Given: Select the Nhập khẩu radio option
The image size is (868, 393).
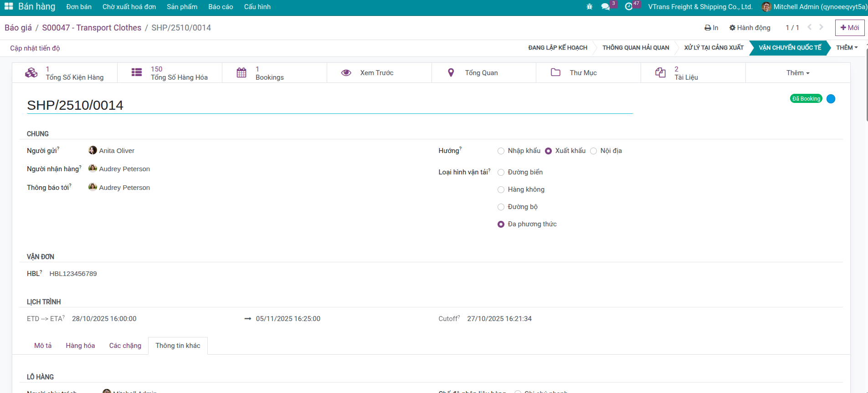Looking at the screenshot, I should (501, 151).
